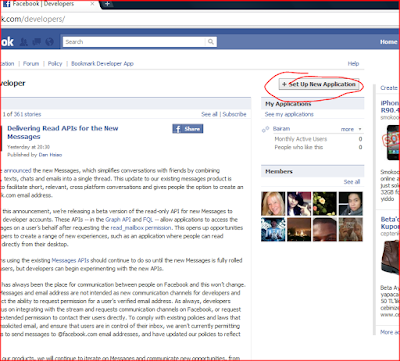Open close-up face member thumbnail
The width and height of the screenshot is (400, 361).
(x=325, y=229)
